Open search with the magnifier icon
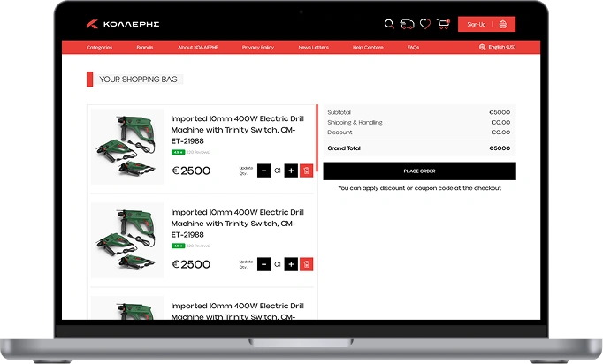The width and height of the screenshot is (603, 364). click(389, 24)
